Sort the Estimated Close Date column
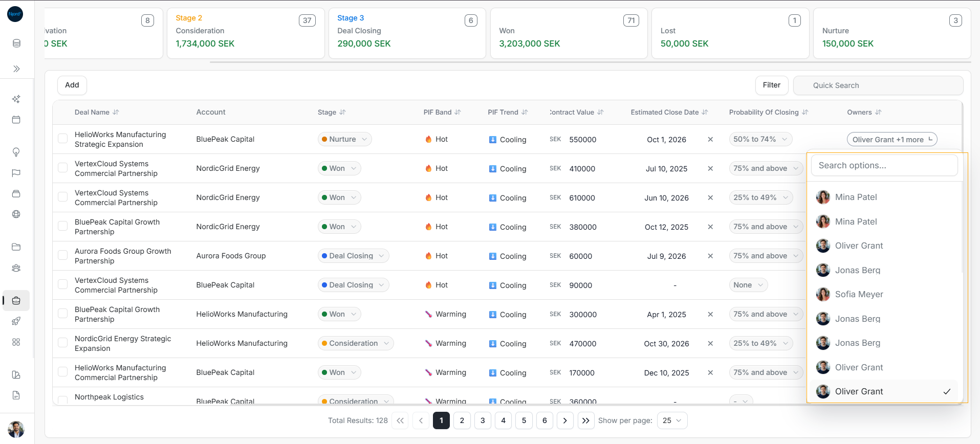 tap(705, 112)
